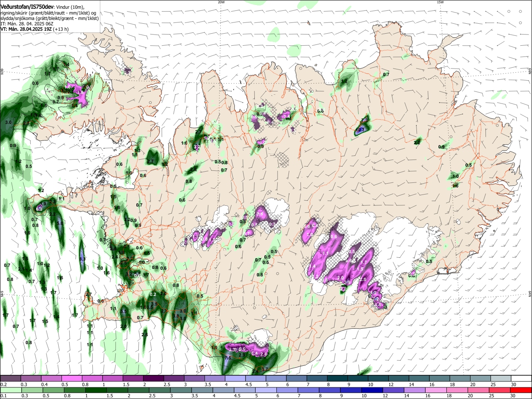The width and height of the screenshot is (532, 399).
Task: Pick the palest green rain swatch between 0.1 and 0.3
Action: tap(10, 390)
